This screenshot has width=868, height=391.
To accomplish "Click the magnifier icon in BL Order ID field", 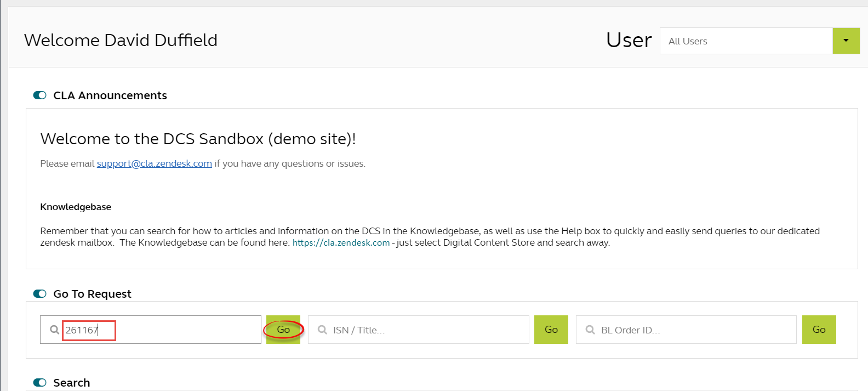I will point(590,330).
